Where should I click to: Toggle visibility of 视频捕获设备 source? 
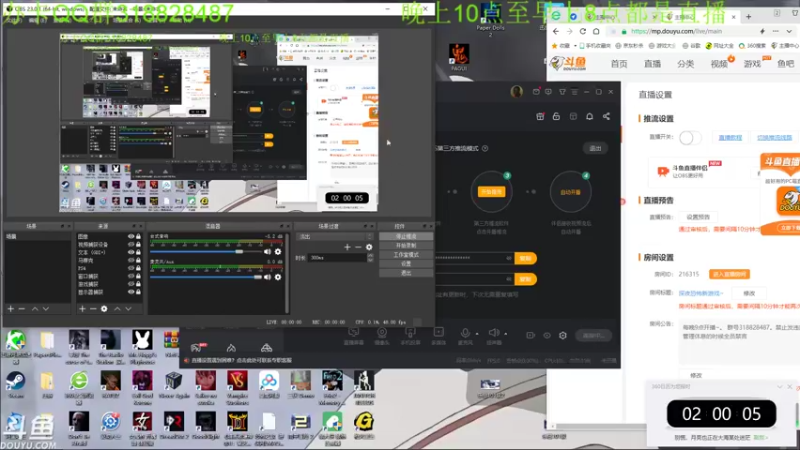pyautogui.click(x=131, y=244)
